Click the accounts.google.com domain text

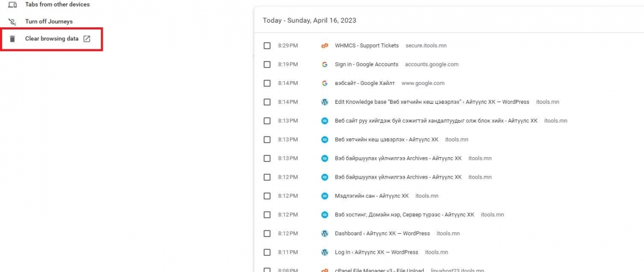tap(432, 64)
